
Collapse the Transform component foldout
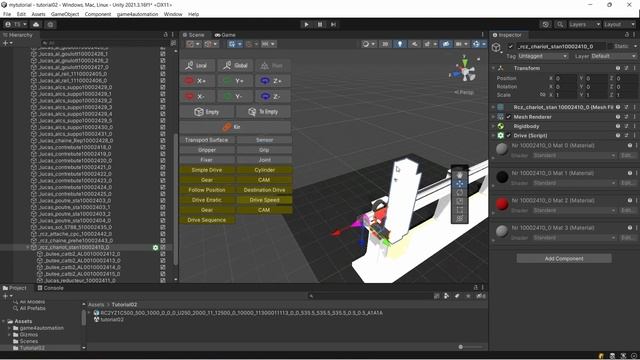coord(493,68)
